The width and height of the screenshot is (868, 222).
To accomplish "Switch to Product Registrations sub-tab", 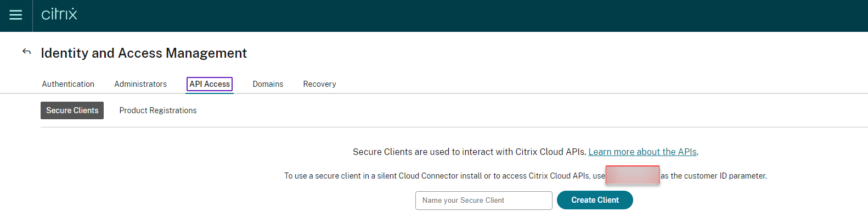I will (158, 110).
